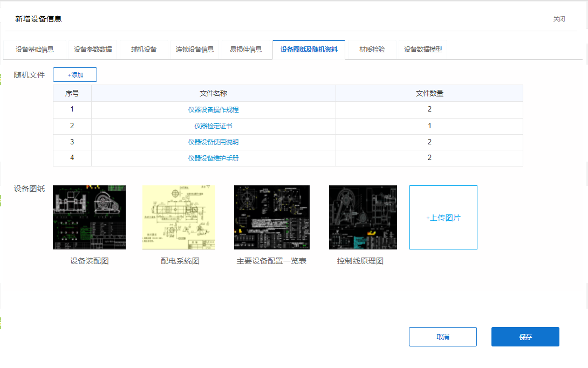Click the 设备图纸及随机资料 tab

(x=309, y=50)
